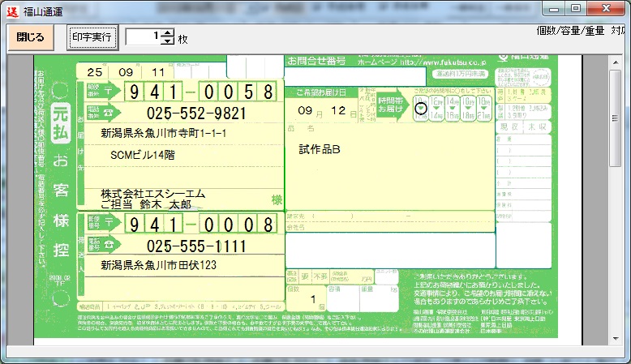
Task: Click the 18時-21時 time slot
Action: pos(483,109)
